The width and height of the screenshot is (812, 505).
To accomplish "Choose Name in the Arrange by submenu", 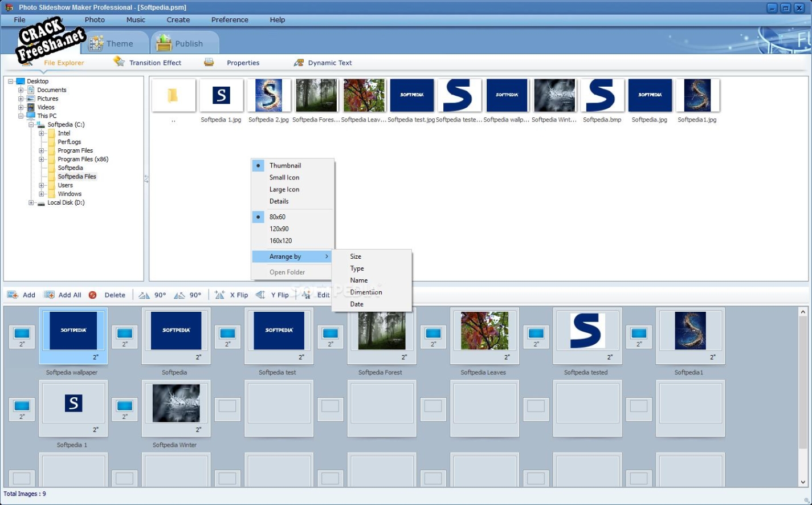I will [359, 280].
